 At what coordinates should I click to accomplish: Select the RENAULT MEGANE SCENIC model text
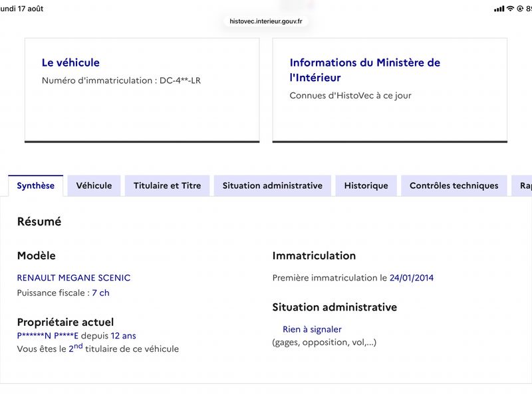pyautogui.click(x=74, y=277)
